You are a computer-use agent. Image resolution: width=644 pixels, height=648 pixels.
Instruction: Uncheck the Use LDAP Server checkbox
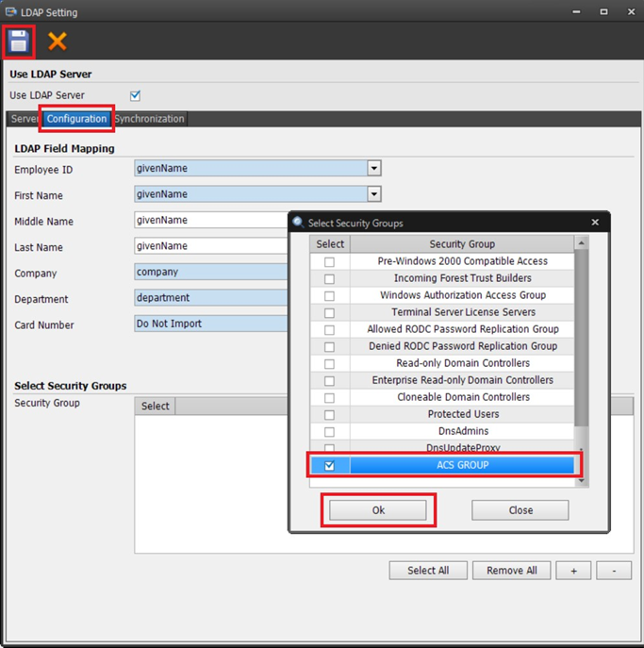[135, 95]
